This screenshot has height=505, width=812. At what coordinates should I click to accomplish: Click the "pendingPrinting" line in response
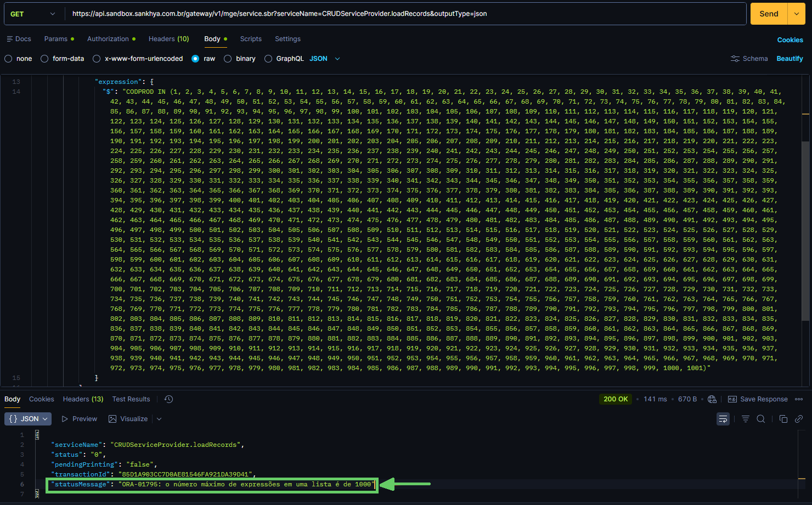point(104,464)
